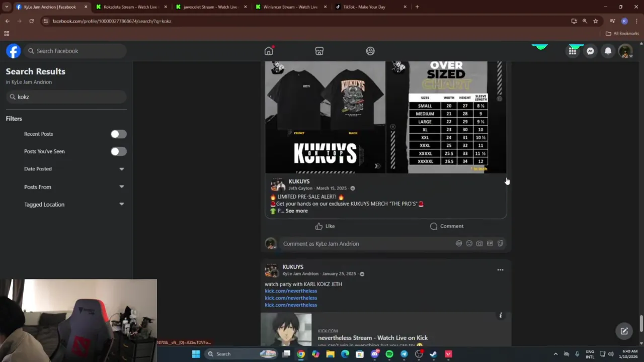The width and height of the screenshot is (644, 362).
Task: Click the floating new message compose icon
Action: point(624,331)
